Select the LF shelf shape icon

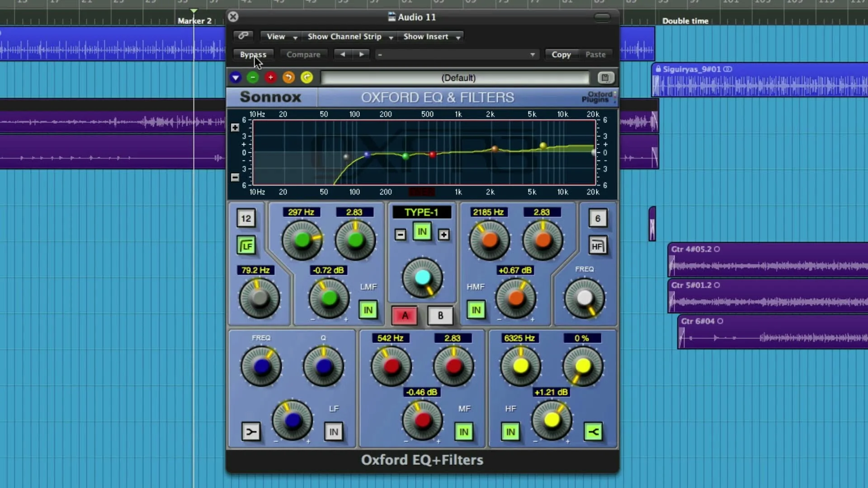251,432
